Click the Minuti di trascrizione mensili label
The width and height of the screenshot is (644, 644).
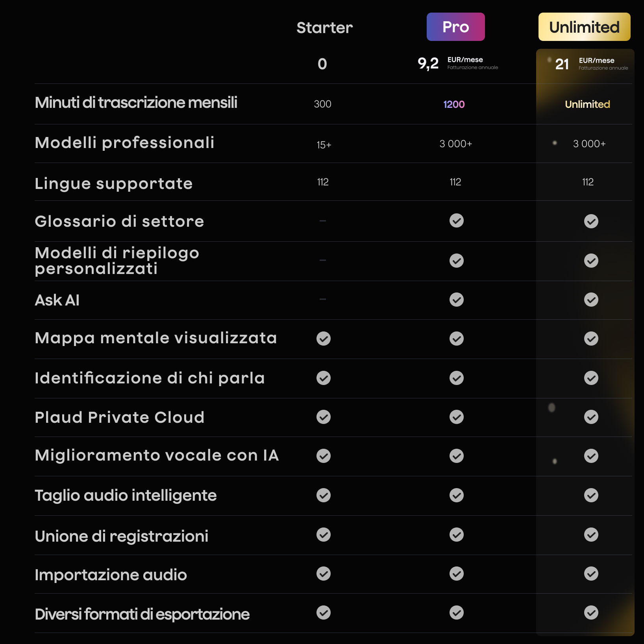click(x=136, y=102)
